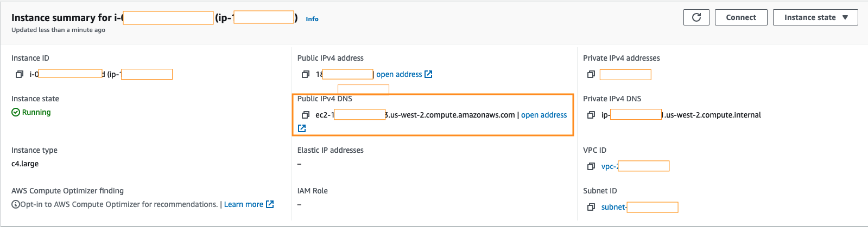Copy the Subnet ID
This screenshot has width=868, height=227.
[591, 207]
